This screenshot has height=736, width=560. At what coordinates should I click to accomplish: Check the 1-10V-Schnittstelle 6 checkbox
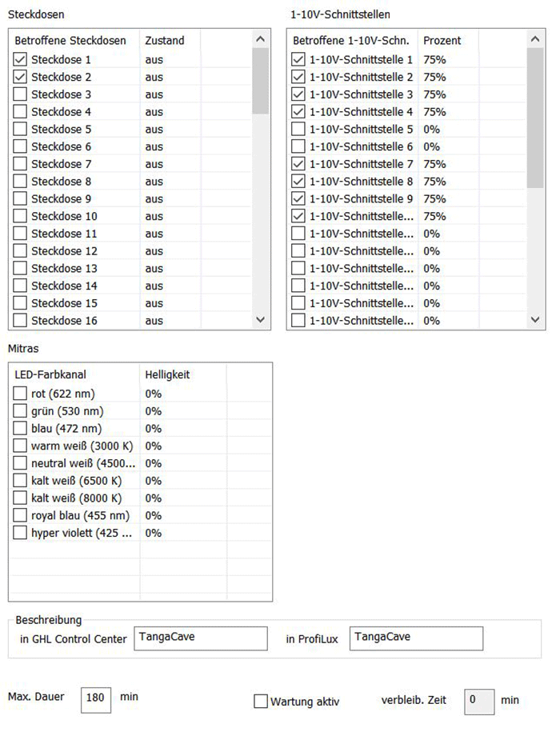click(298, 147)
